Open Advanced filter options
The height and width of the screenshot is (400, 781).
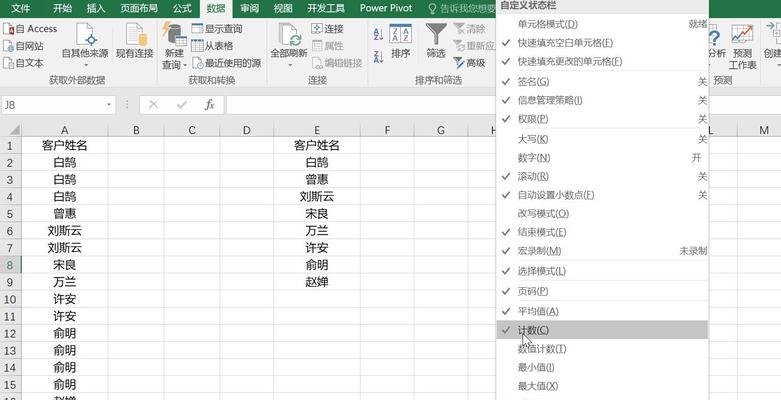[x=469, y=63]
